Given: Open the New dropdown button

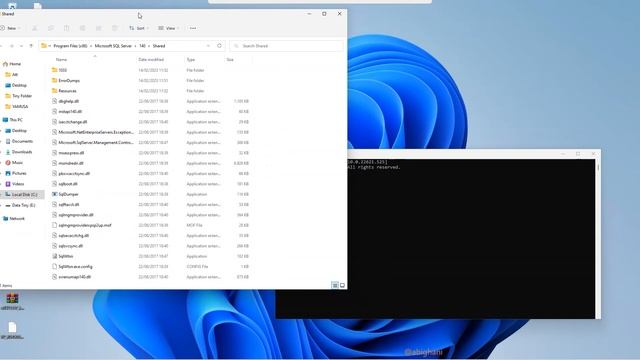Looking at the screenshot, I should coord(11,28).
